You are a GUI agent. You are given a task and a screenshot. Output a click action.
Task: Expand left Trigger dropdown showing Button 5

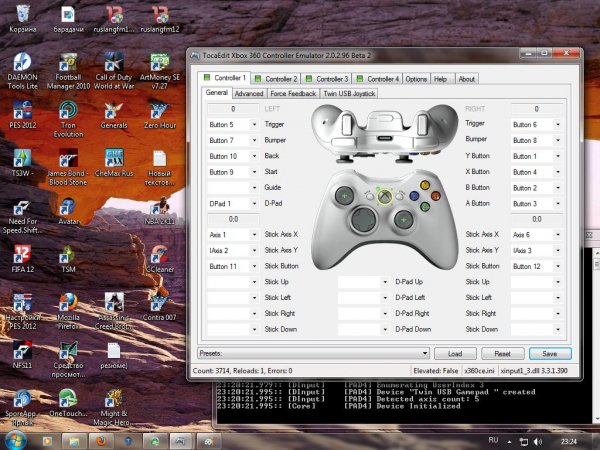[x=254, y=124]
